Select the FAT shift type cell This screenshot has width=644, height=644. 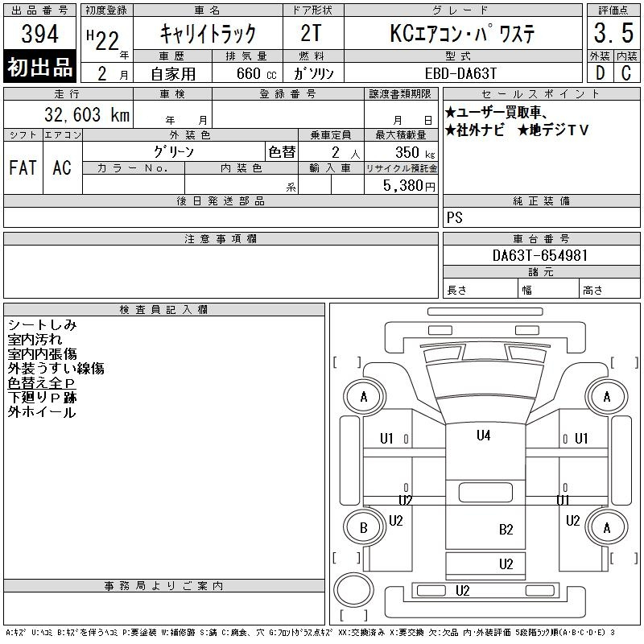pyautogui.click(x=23, y=167)
